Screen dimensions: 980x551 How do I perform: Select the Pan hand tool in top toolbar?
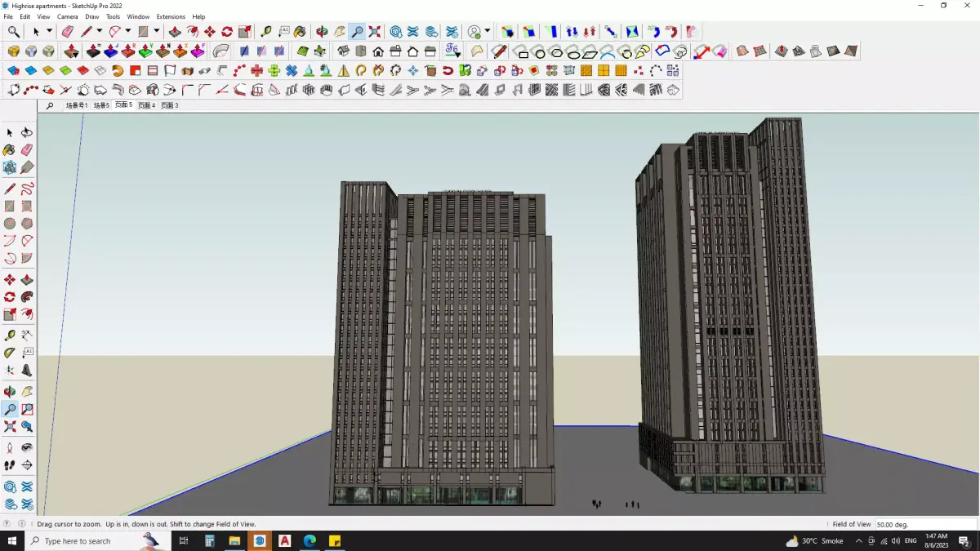339,32
